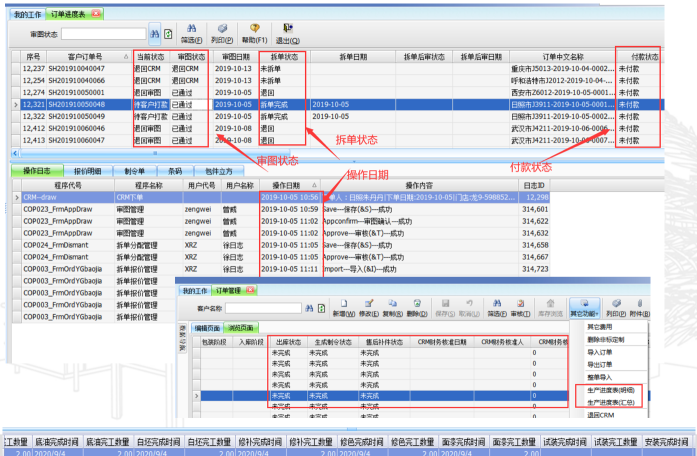This screenshot has height=456, width=697.
Task: Switch to 浏览页面 tab
Action: [x=241, y=328]
